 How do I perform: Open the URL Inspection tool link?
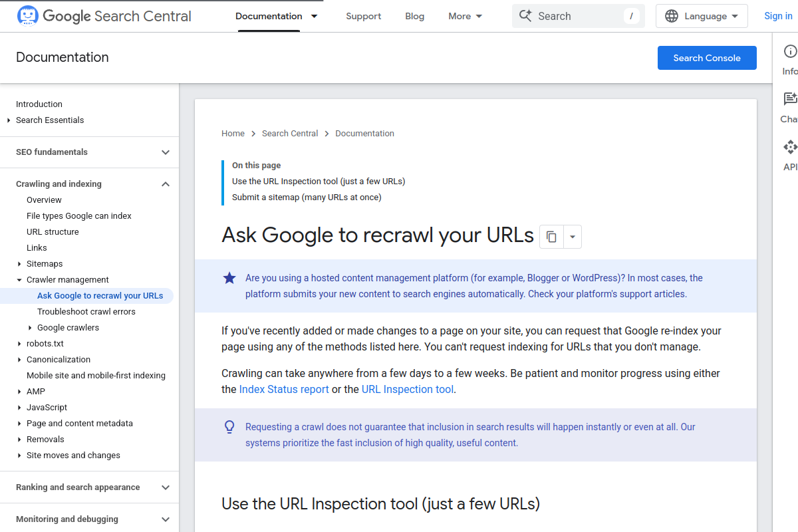[x=408, y=390]
